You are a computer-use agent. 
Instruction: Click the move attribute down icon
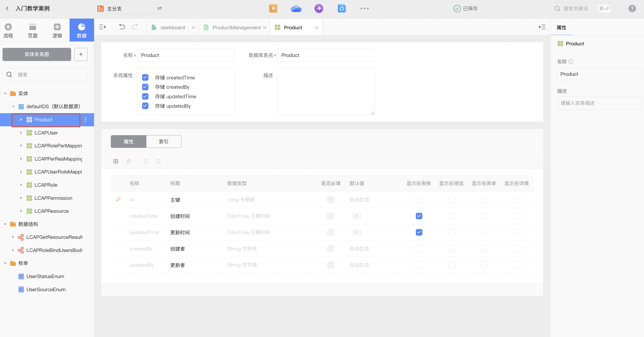coord(159,161)
